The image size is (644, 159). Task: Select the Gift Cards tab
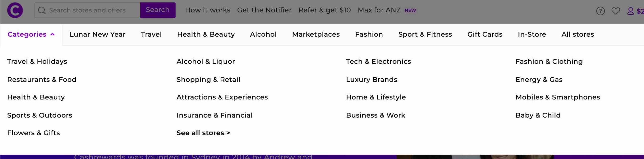click(x=485, y=34)
